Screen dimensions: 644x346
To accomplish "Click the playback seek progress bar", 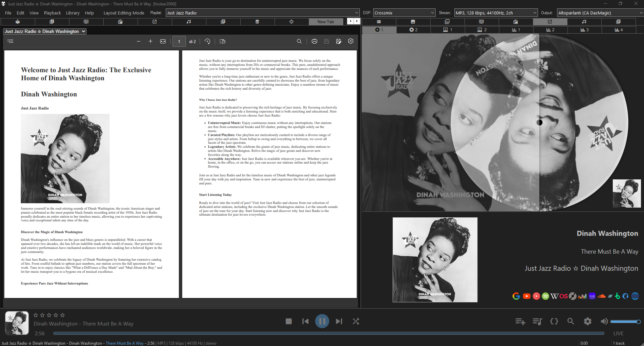I will click(x=329, y=333).
